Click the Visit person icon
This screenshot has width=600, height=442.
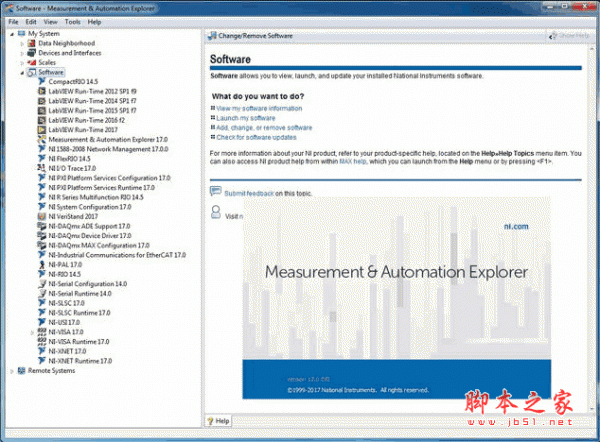coord(216,212)
